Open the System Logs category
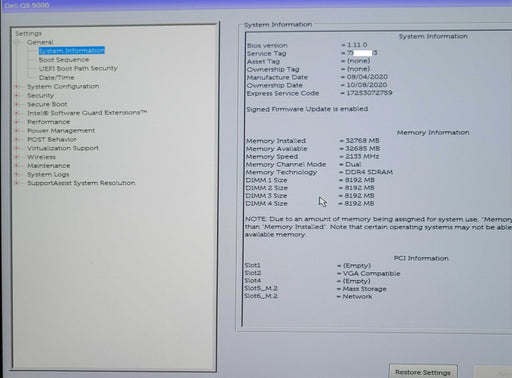 pos(48,174)
